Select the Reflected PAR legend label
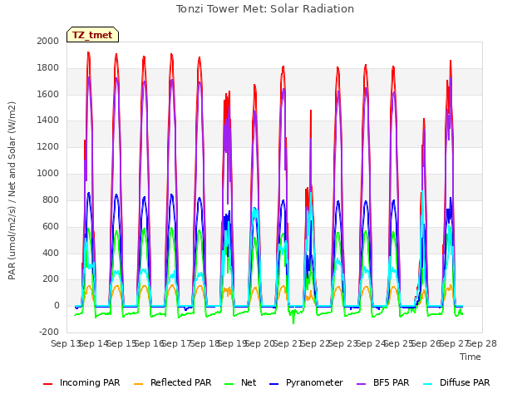The image size is (532, 399). click(181, 382)
